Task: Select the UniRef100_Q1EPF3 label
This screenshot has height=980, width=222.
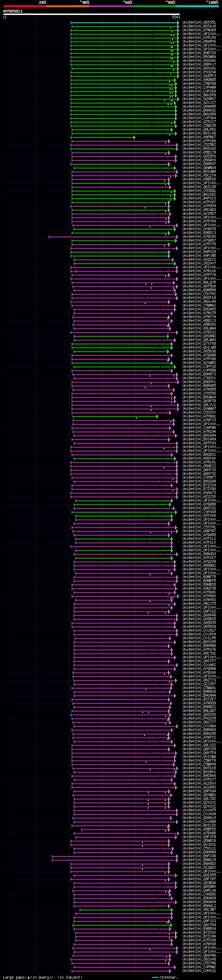Action: tap(199, 76)
